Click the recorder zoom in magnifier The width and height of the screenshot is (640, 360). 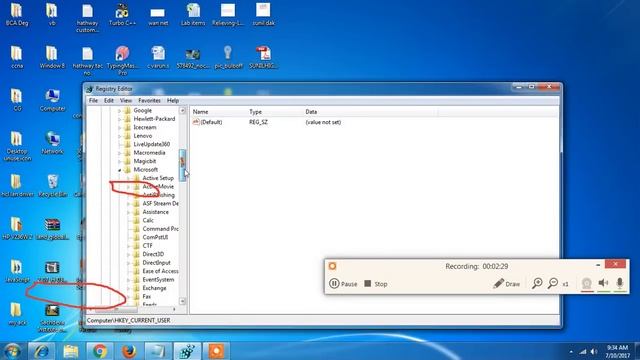tap(537, 283)
